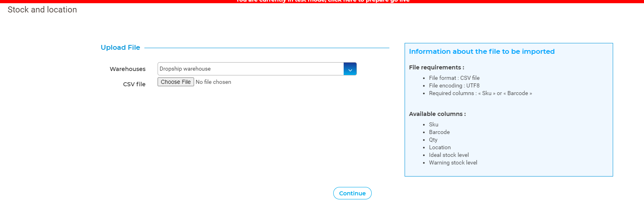Click Ideal stock level list item
Image resolution: width=644 pixels, height=203 pixels.
click(449, 155)
